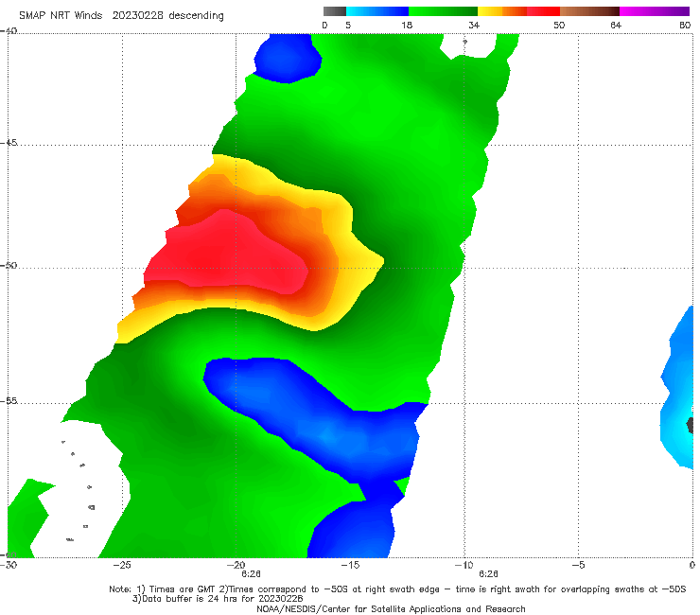Image resolution: width=700 pixels, height=615 pixels.
Task: Click the colorbar label '5'
Action: click(348, 25)
